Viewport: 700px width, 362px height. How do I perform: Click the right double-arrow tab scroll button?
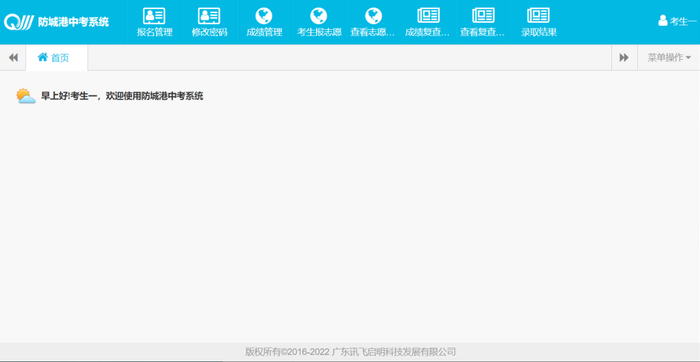point(624,58)
